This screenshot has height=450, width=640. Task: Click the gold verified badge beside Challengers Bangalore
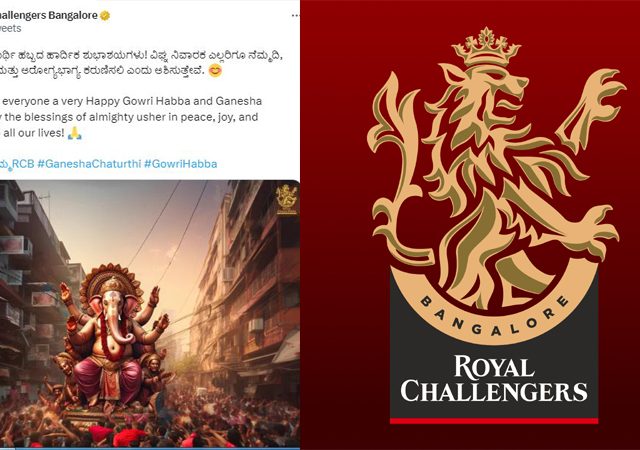pos(105,16)
